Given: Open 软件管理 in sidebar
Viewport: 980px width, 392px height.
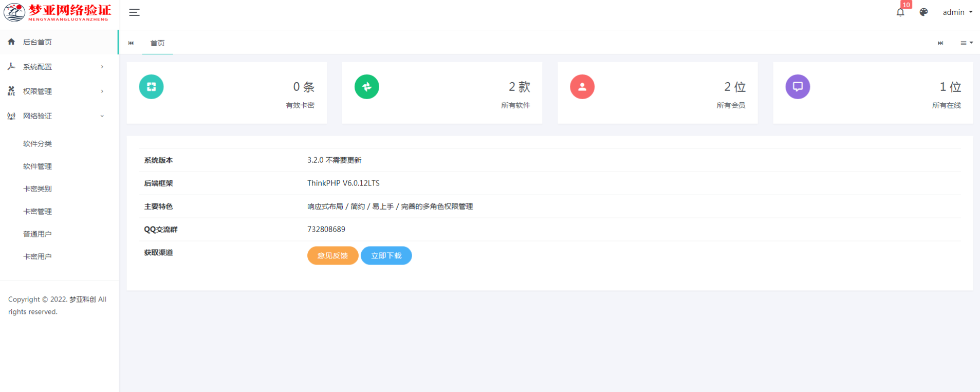Looking at the screenshot, I should click(x=38, y=166).
